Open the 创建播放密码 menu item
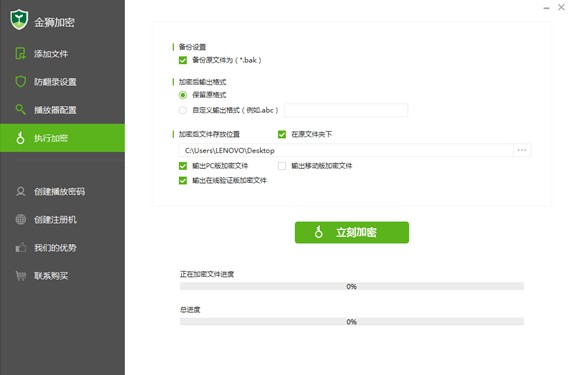Viewport: 577px width, 375px height. point(63,191)
